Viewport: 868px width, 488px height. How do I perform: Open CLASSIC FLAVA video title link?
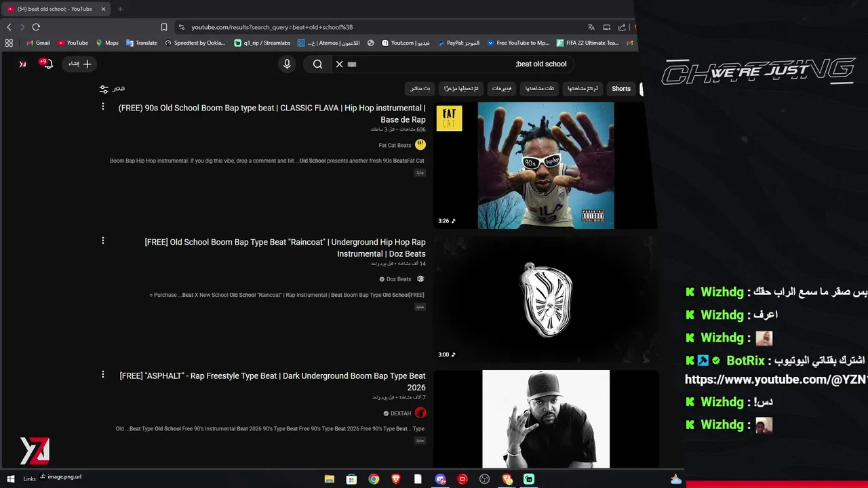(x=272, y=113)
